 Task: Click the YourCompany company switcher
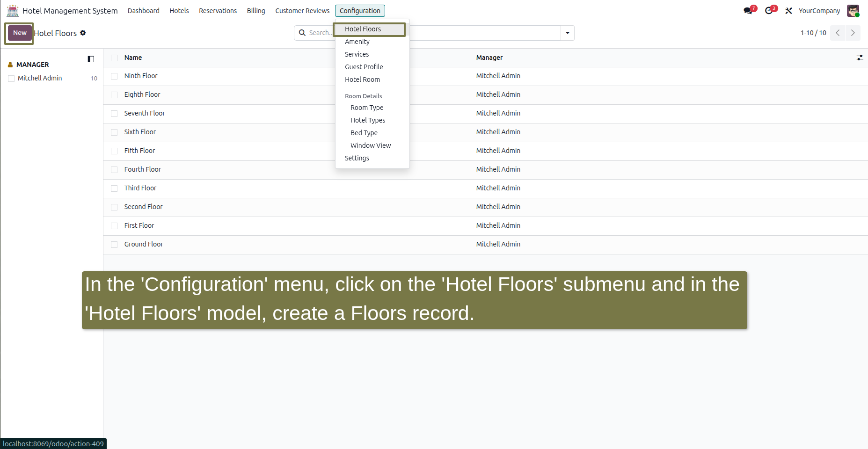coord(819,11)
